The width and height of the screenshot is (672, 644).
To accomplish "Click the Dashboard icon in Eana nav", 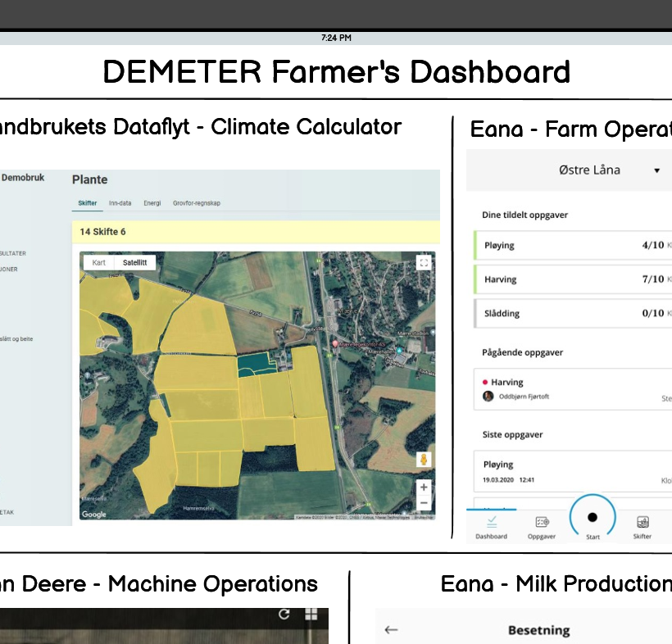I will coord(492,521).
